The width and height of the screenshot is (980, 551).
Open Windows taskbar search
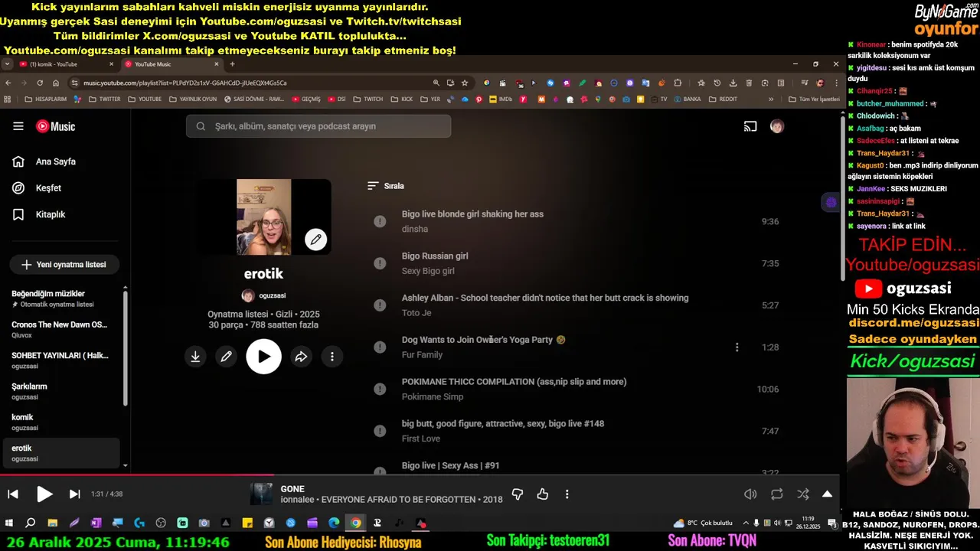(31, 523)
